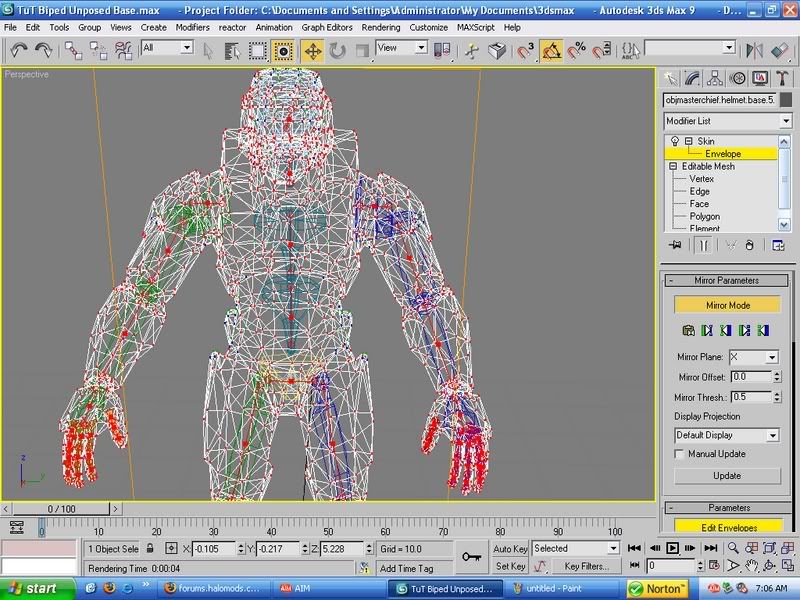Toggle the Angle Snap icon
The image size is (800, 600).
552,51
